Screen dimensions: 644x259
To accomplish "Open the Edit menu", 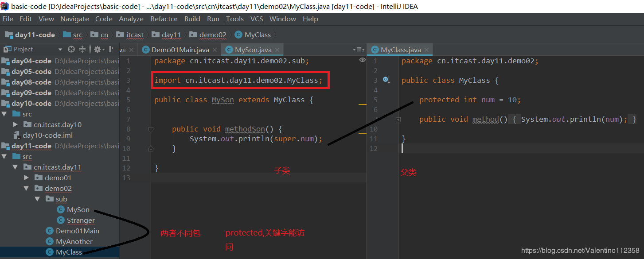I will click(x=26, y=19).
